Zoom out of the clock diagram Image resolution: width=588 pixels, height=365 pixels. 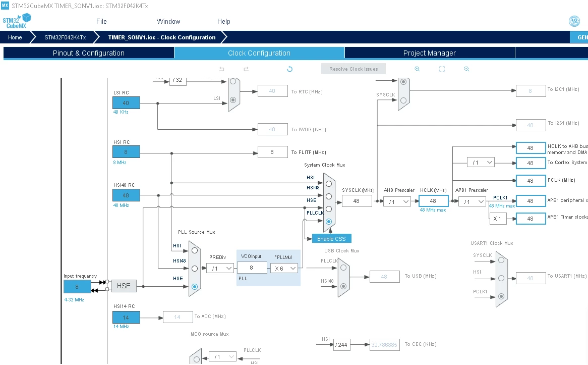point(466,69)
